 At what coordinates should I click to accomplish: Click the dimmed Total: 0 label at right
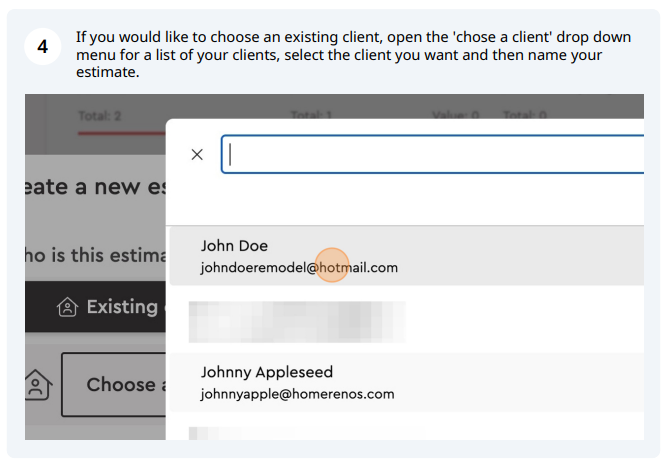524,115
